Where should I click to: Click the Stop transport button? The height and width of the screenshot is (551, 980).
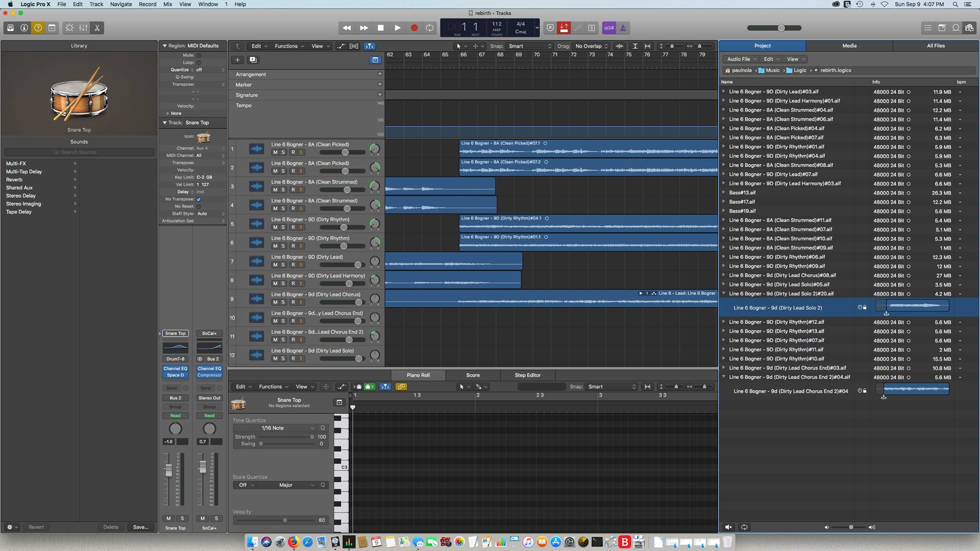click(x=380, y=28)
